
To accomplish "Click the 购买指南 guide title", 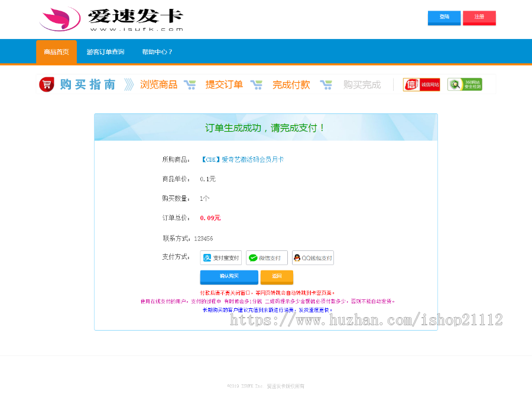I will pos(88,84).
